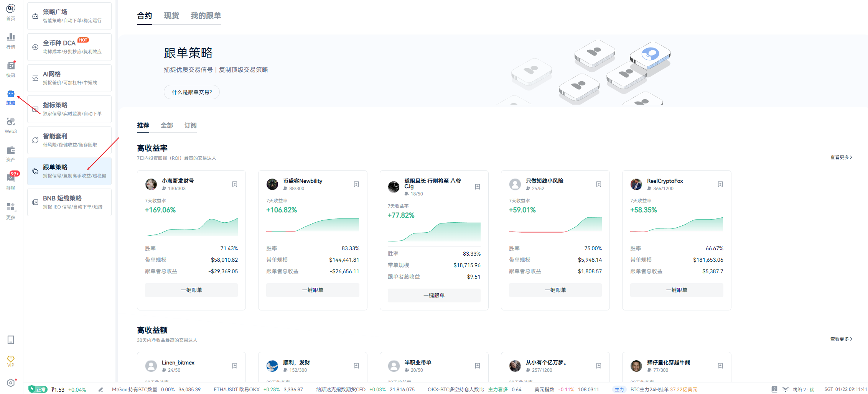Click the green 正常 status badge

(x=38, y=389)
